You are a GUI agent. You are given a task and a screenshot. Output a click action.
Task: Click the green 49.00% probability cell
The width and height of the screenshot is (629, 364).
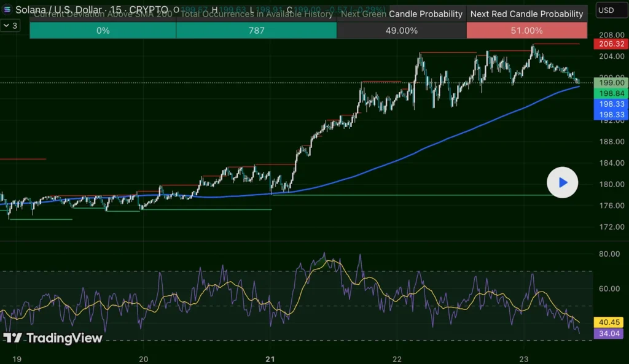(402, 29)
